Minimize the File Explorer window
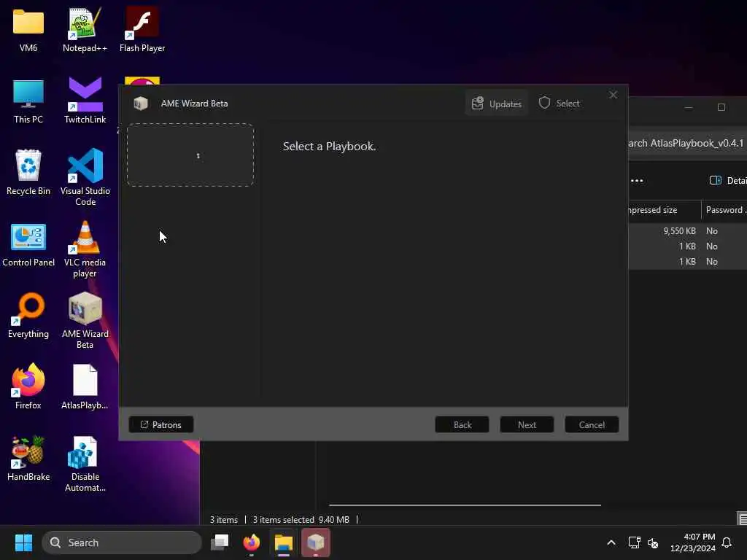The height and width of the screenshot is (560, 747). tap(689, 107)
